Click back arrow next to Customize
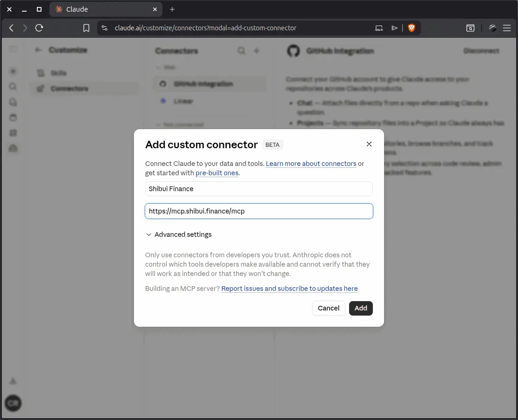518x420 pixels. click(38, 50)
